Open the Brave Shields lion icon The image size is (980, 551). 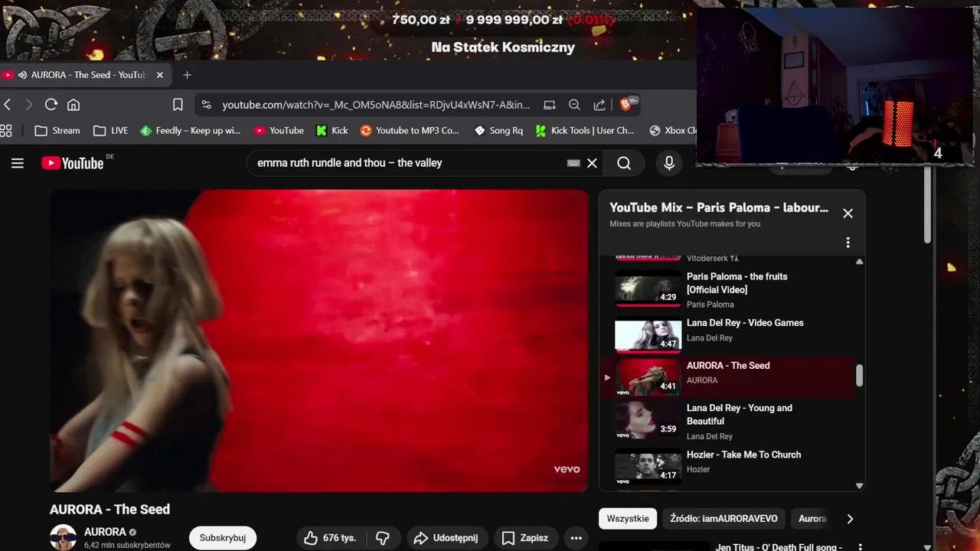pyautogui.click(x=626, y=104)
